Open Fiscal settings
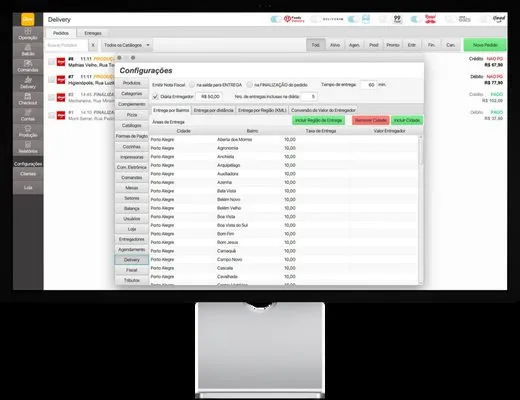 click(132, 270)
